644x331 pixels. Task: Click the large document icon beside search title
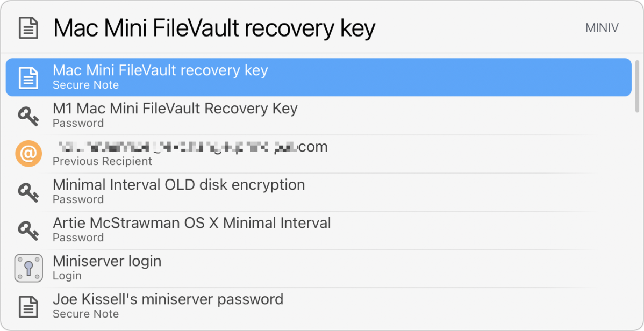tap(28, 28)
